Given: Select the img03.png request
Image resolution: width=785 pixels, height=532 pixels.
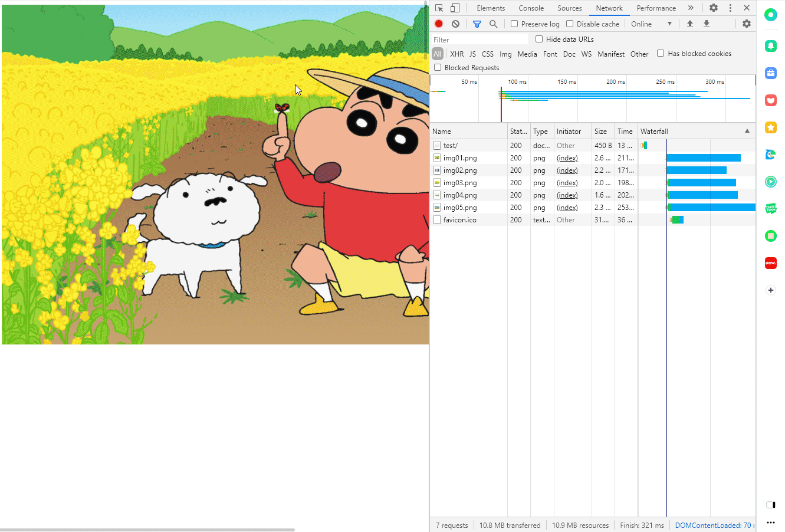Looking at the screenshot, I should (x=593, y=182).
